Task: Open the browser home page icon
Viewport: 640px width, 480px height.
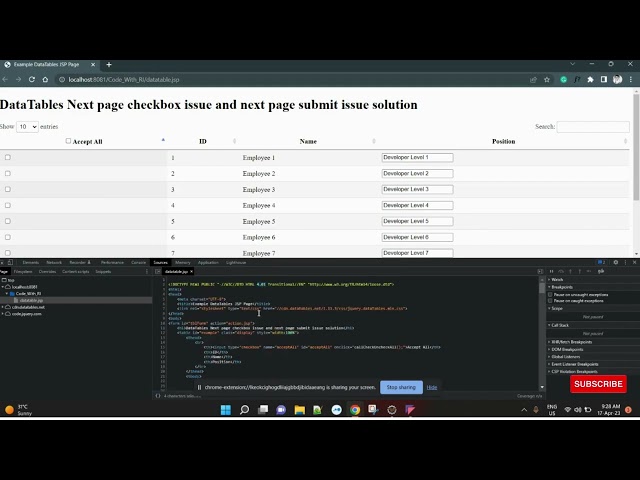Action: [45, 80]
